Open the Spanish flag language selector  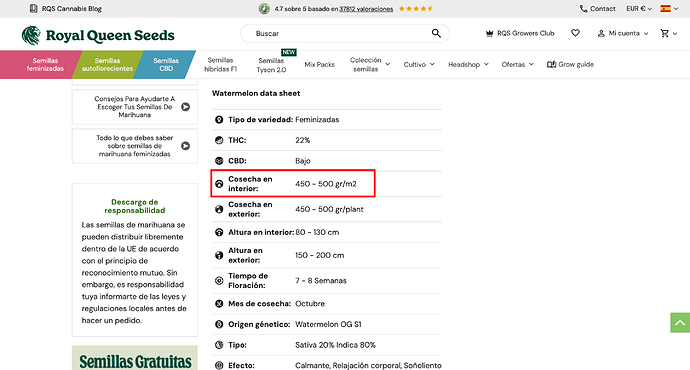(669, 9)
